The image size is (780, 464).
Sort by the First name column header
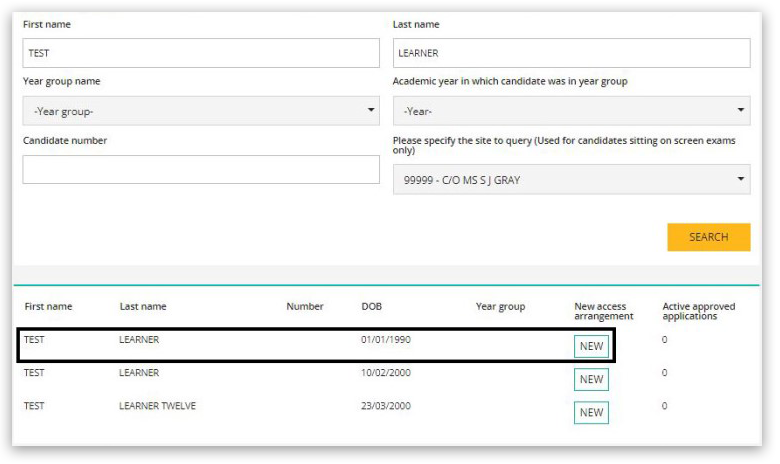click(48, 307)
